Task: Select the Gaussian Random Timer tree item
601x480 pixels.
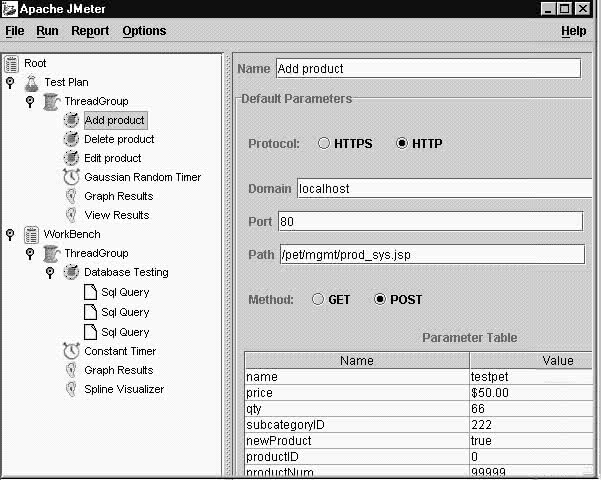Action: (143, 177)
